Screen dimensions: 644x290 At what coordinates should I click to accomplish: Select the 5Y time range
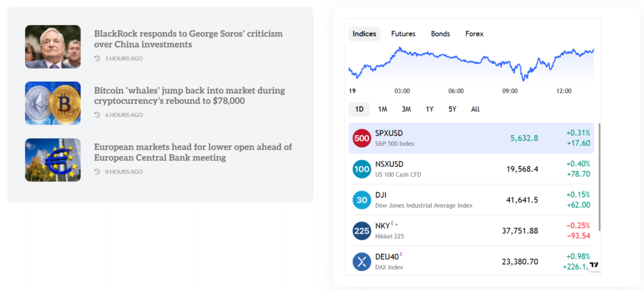(x=452, y=109)
